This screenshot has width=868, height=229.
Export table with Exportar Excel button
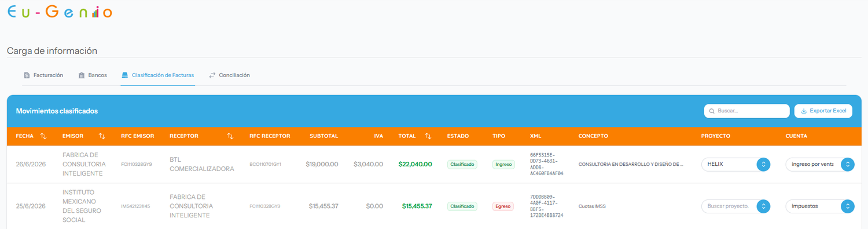coord(823,111)
